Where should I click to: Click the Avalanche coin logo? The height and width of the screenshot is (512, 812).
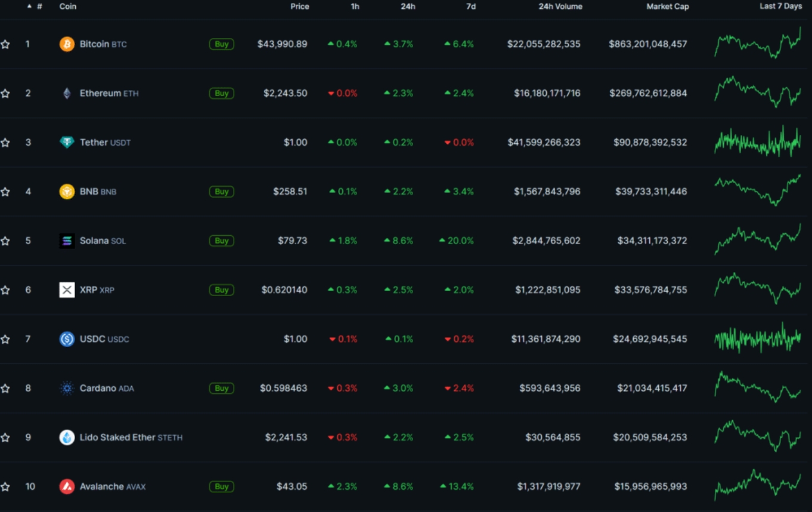67,486
